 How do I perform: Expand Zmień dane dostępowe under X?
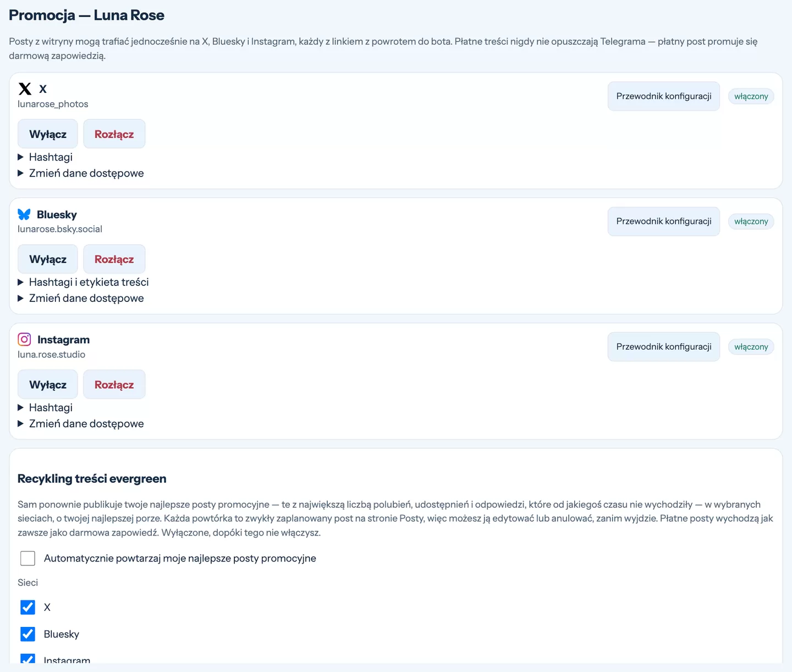[x=81, y=173]
